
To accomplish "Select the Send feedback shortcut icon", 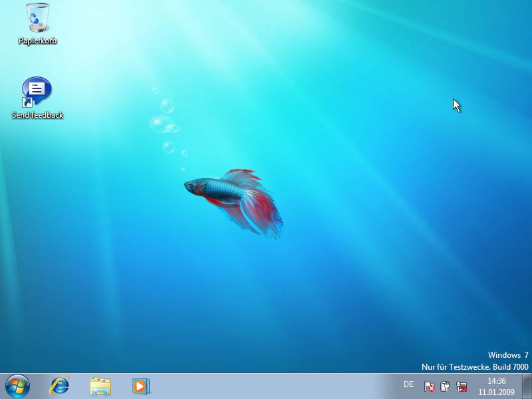I will point(37,92).
